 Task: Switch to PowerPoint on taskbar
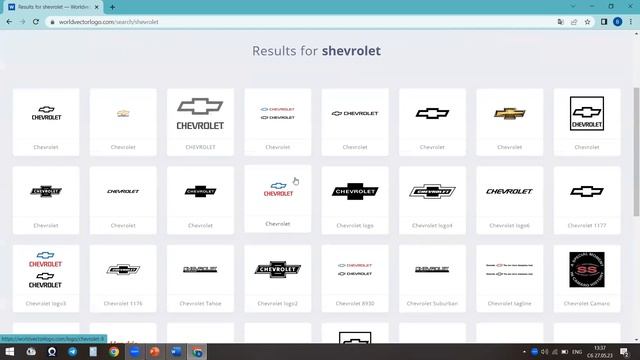[x=155, y=352]
